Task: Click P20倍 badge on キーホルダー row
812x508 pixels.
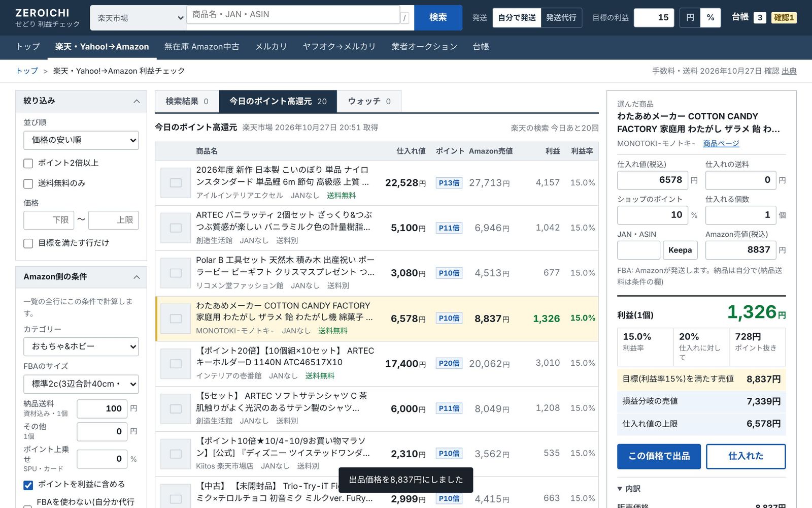Action: click(x=449, y=363)
